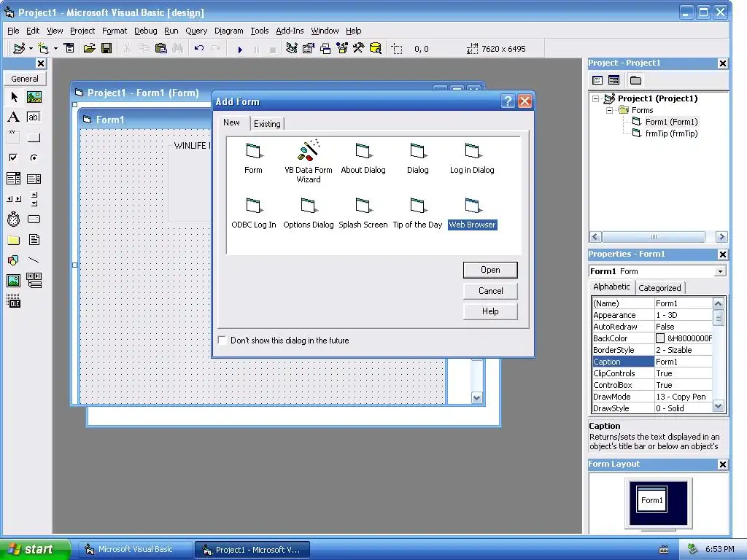This screenshot has width=747, height=560.
Task: Select the Frame tool in toolbox
Action: 14,138
